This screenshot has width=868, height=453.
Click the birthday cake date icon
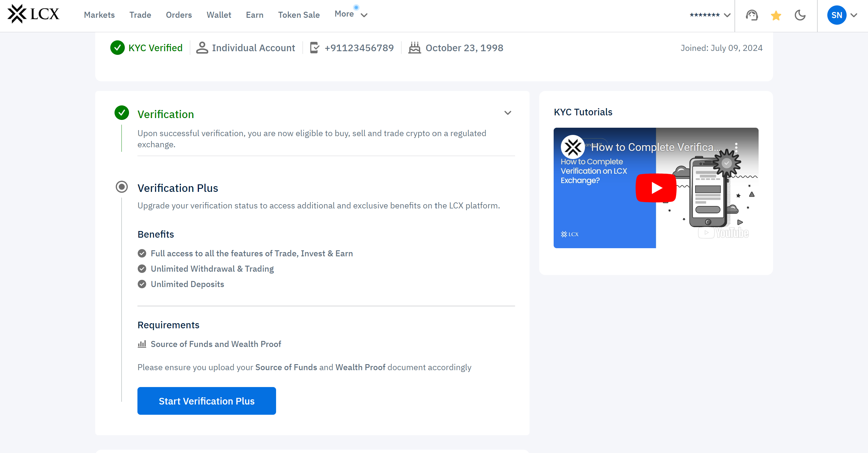tap(414, 48)
